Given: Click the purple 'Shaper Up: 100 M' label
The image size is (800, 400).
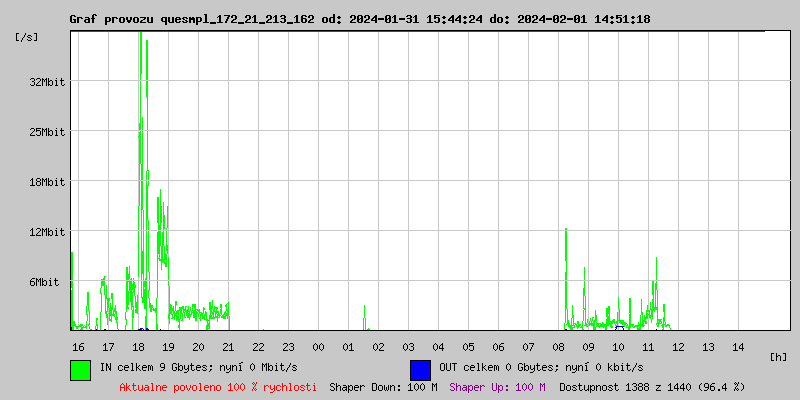Looking at the screenshot, I should (x=497, y=387).
